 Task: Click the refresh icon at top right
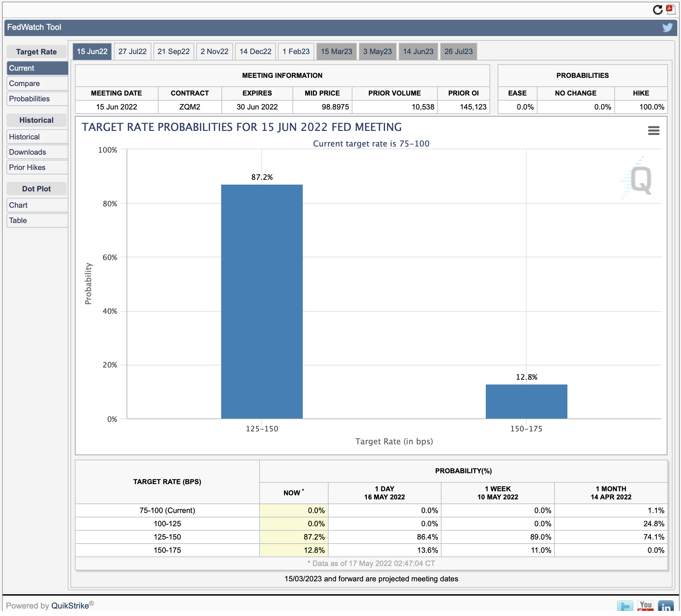(658, 10)
